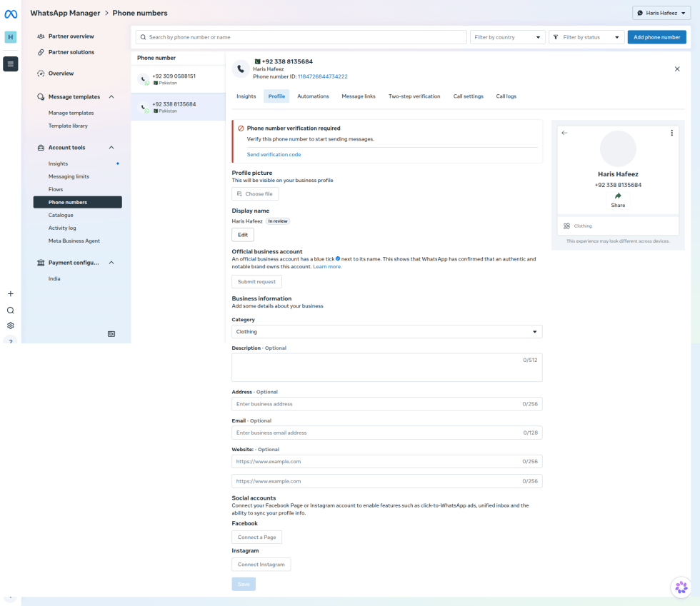The height and width of the screenshot is (606, 700).
Task: Click the business address input field
Action: 387,404
